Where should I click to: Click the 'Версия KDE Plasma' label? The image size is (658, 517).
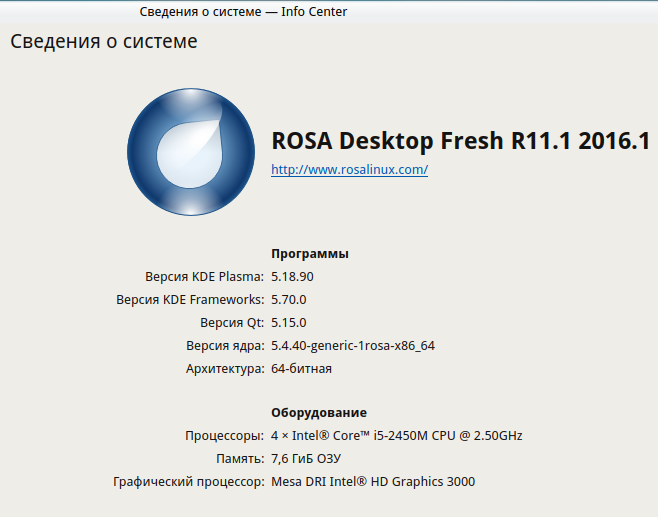tap(205, 277)
